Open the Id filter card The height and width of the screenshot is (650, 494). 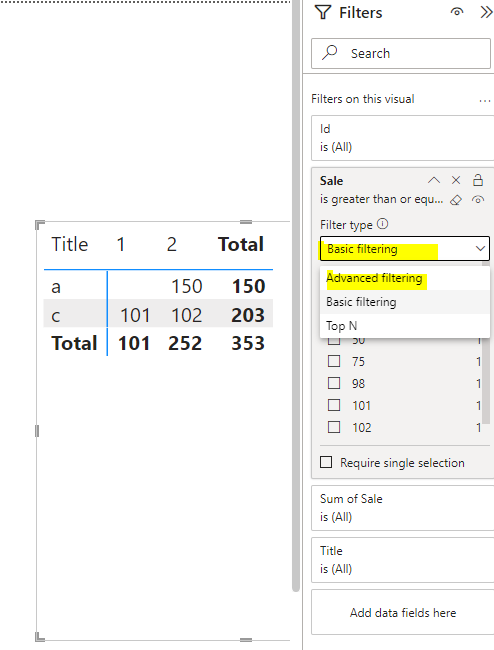[x=402, y=138]
